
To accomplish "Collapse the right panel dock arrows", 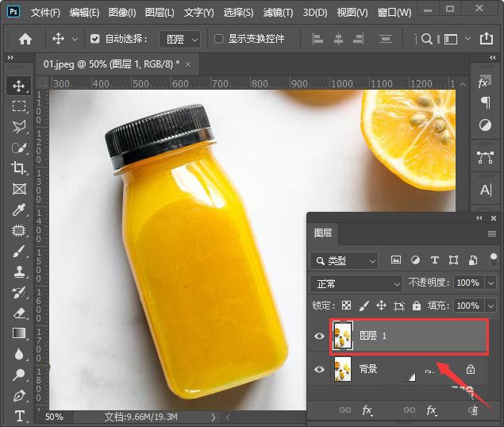I will [492, 58].
